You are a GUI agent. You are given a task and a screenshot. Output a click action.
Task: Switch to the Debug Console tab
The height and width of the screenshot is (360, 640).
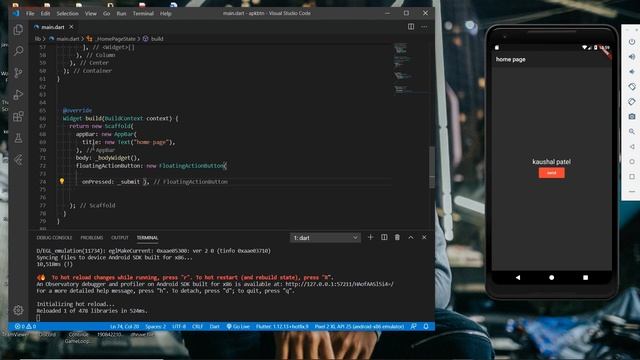coord(54,238)
